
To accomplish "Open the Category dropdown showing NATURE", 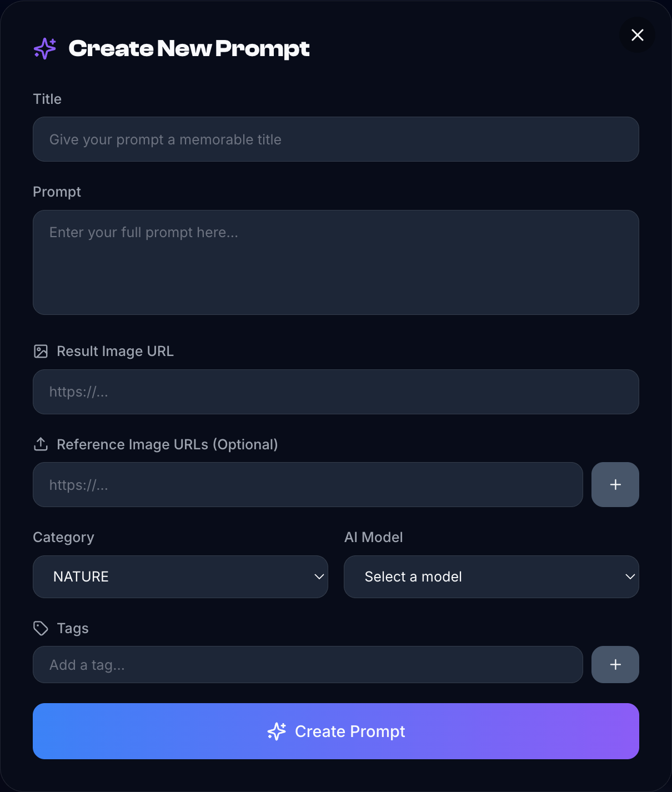I will [x=180, y=577].
